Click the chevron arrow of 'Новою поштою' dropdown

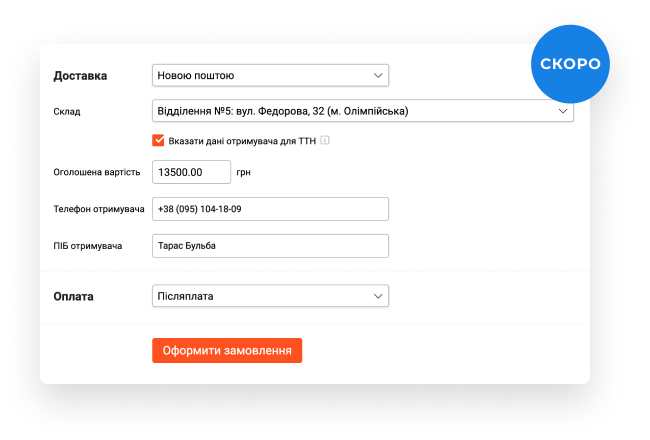378,75
